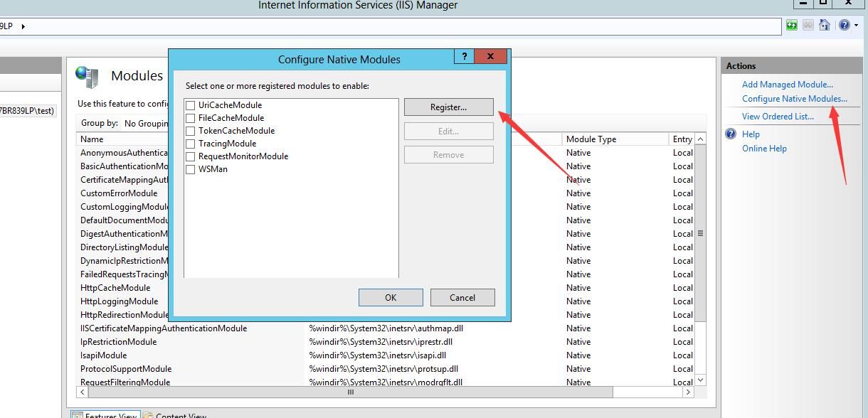Select the RequestFilteringModule row
The height and width of the screenshot is (418, 868).
click(125, 382)
